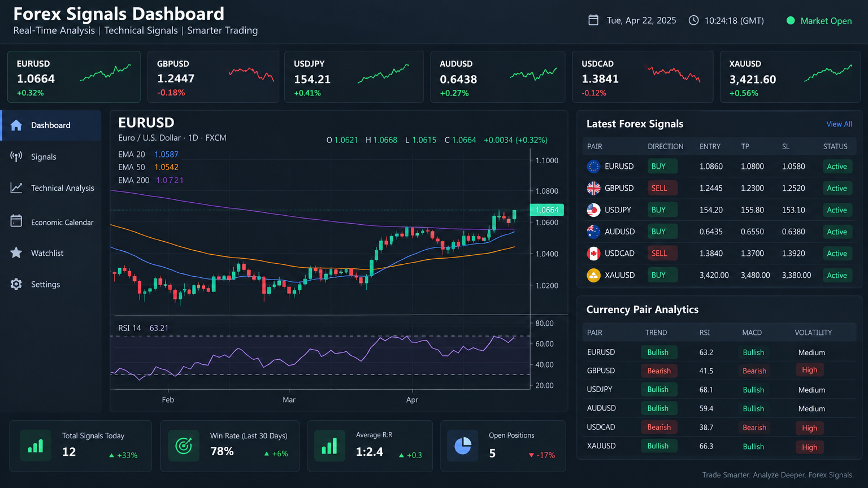
Task: Click the Bearish trend badge for USDCAD
Action: click(x=659, y=428)
